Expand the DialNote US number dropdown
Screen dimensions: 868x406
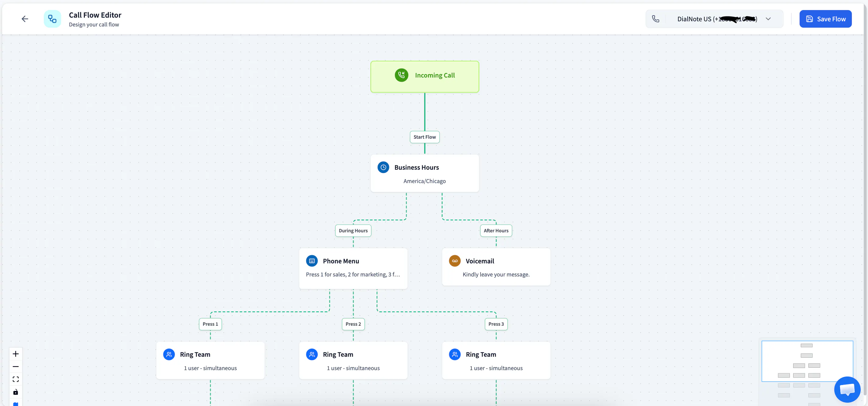click(768, 19)
